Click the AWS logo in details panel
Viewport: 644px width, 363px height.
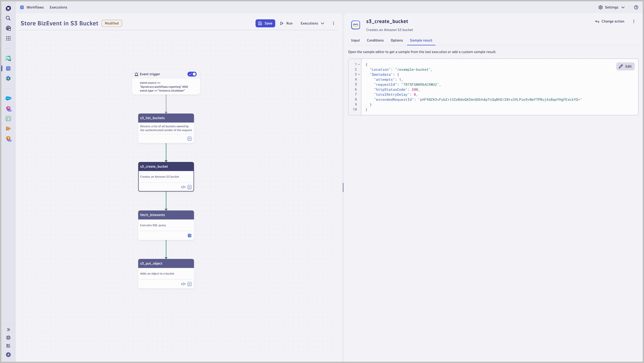[x=355, y=25]
